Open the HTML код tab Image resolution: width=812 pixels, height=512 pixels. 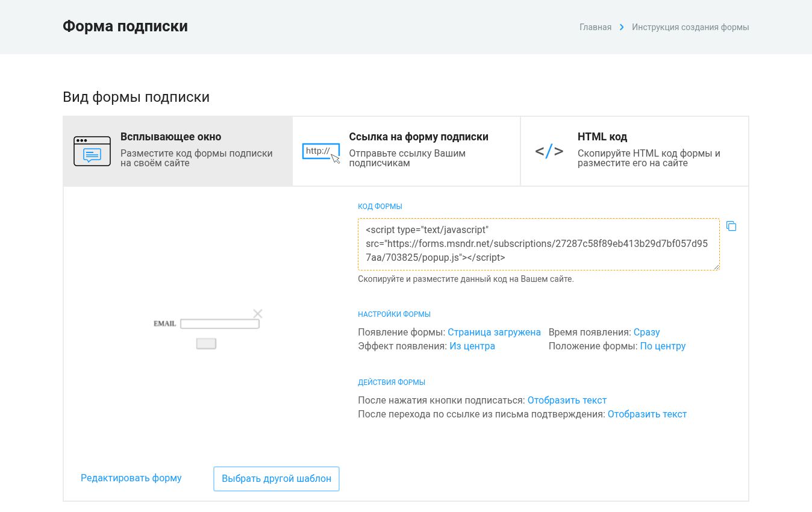click(x=635, y=151)
